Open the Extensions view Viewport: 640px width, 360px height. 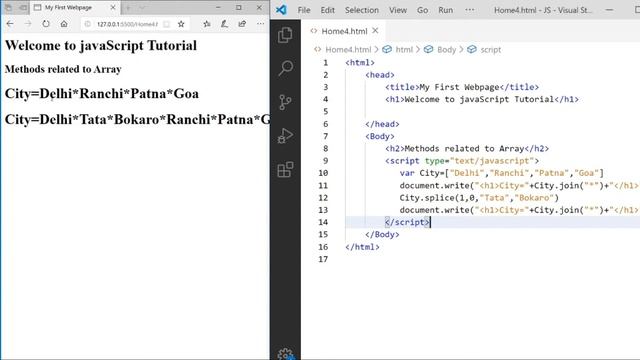pyautogui.click(x=285, y=169)
